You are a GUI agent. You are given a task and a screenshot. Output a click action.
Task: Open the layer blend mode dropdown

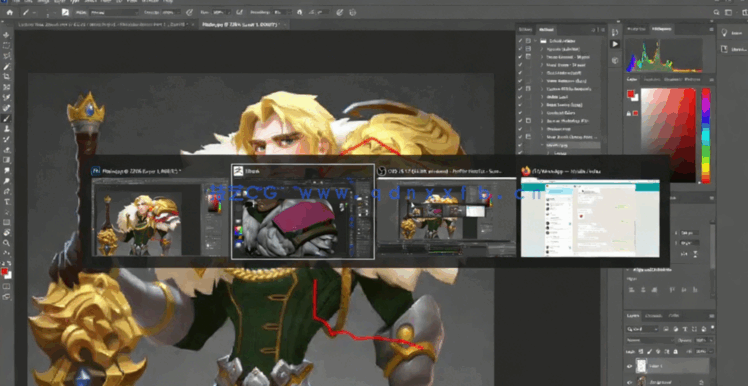650,340
